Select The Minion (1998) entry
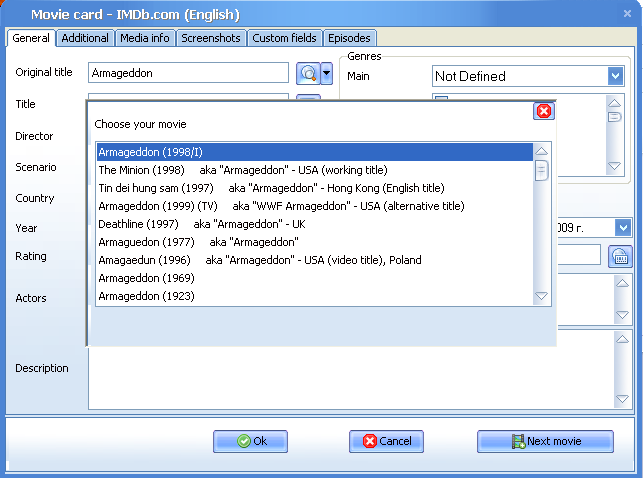Image resolution: width=643 pixels, height=478 pixels. pyautogui.click(x=315, y=170)
